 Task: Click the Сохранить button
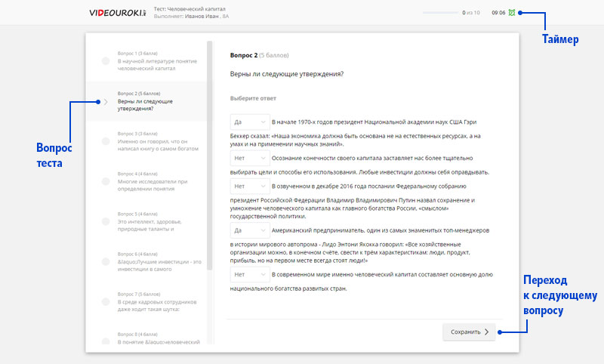(x=469, y=332)
